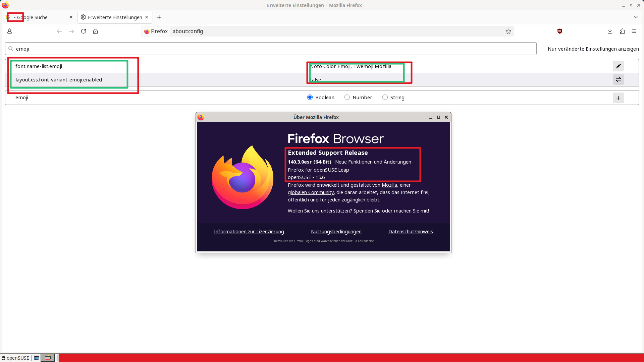Click the reload page icon
The height and width of the screenshot is (362, 644).
click(x=84, y=31)
